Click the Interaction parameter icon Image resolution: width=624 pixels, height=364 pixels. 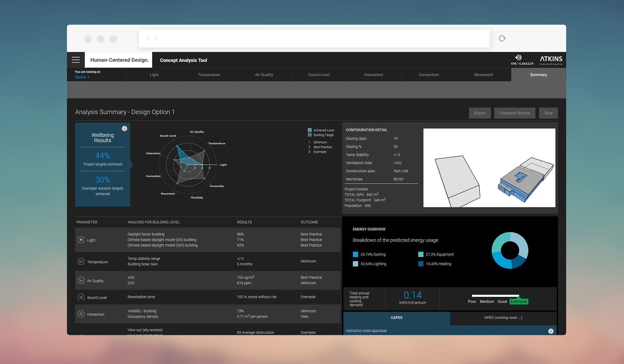pyautogui.click(x=81, y=314)
